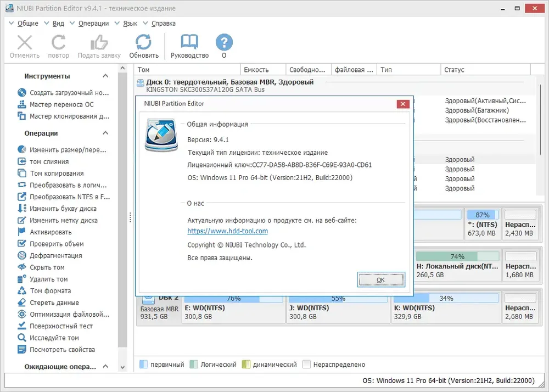Choose том слияния operation

[43, 162]
